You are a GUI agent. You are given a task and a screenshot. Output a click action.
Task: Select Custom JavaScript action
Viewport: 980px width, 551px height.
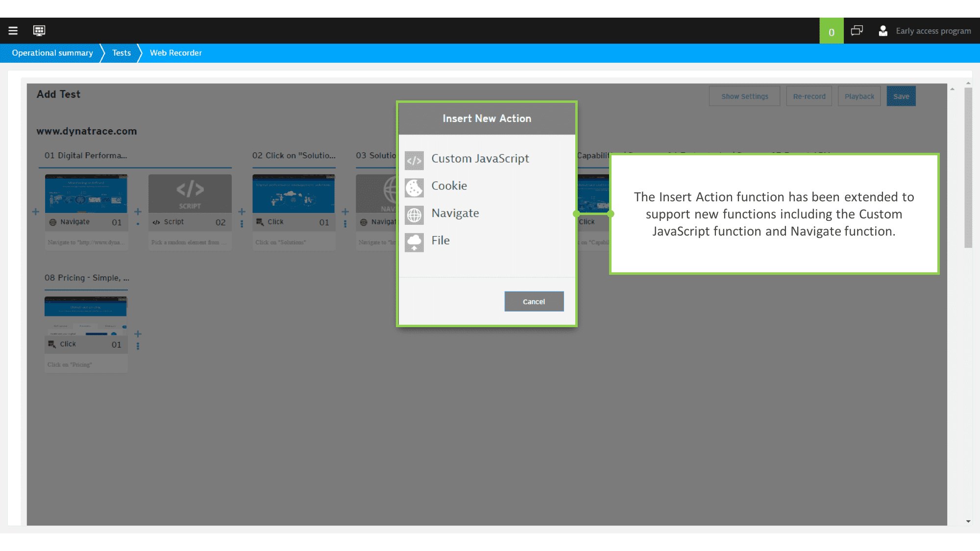(480, 159)
